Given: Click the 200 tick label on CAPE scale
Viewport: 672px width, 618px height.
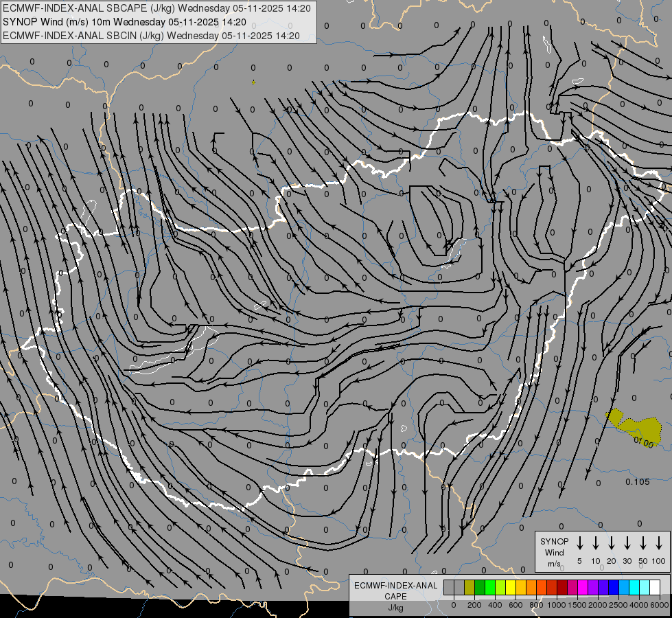Looking at the screenshot, I should [x=474, y=605].
